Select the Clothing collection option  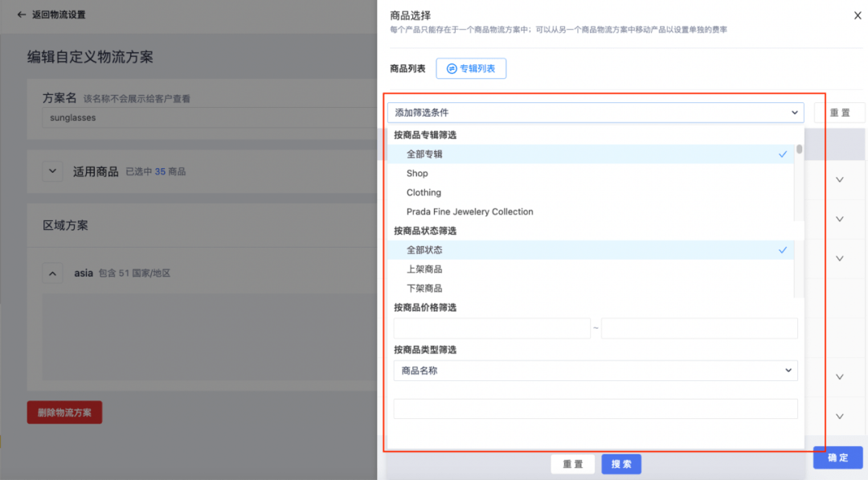(x=424, y=193)
